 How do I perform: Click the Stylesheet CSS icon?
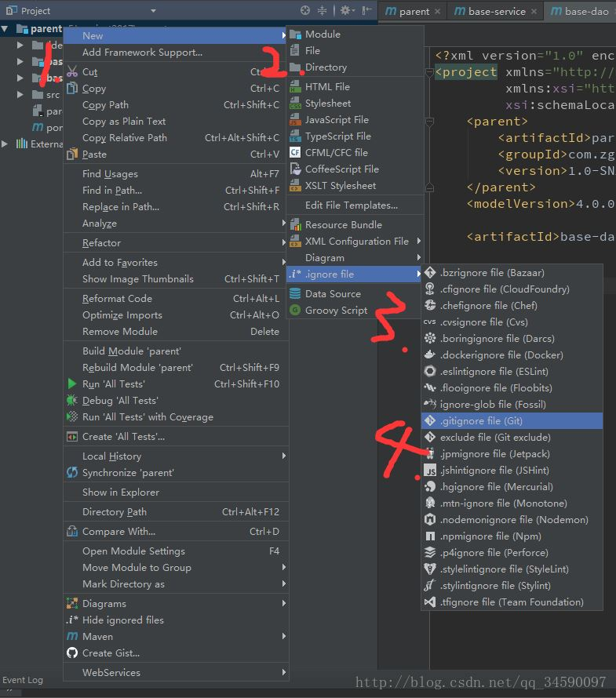(x=295, y=104)
